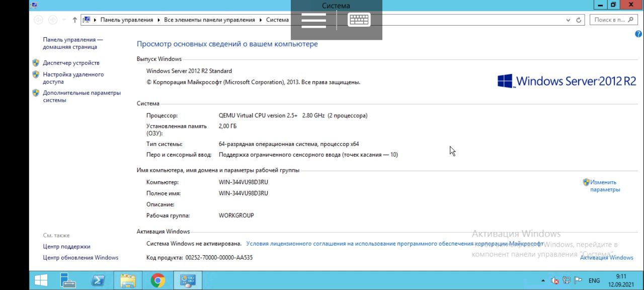Select text 'Windows Server 2012 R2 Standard'

click(x=189, y=71)
